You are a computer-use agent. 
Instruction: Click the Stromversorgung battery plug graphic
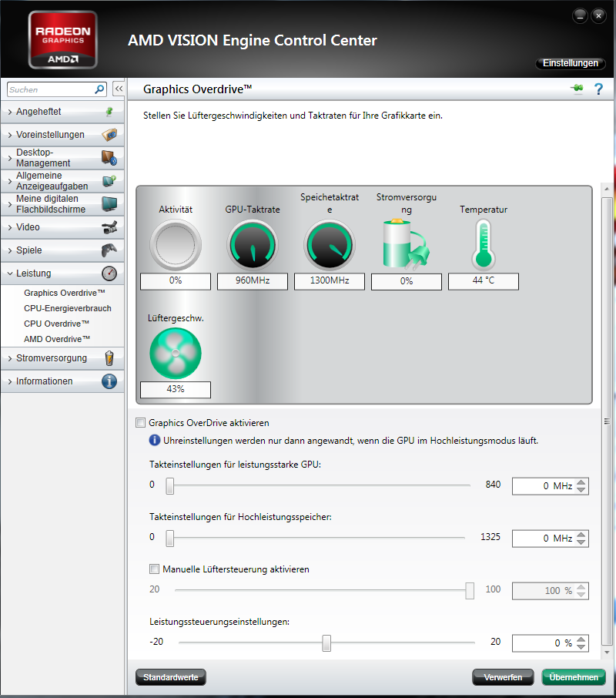[x=406, y=245]
